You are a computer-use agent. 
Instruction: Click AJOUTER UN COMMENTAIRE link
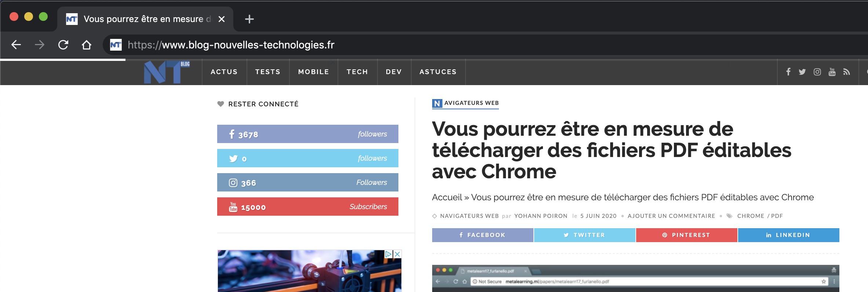[671, 216]
